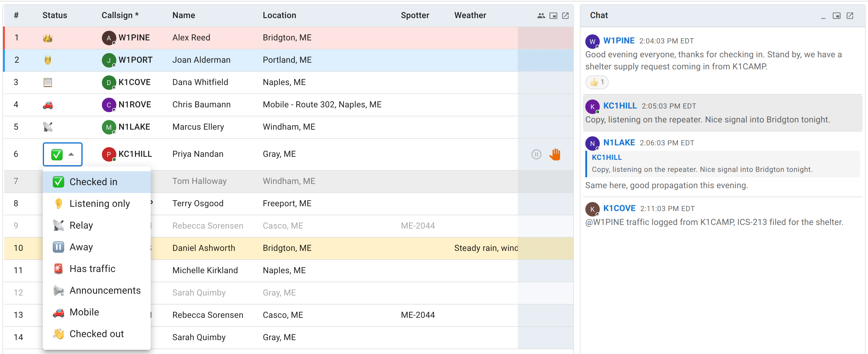868x354 pixels.
Task: Click K1COVE avatar in chat message
Action: coord(592,209)
